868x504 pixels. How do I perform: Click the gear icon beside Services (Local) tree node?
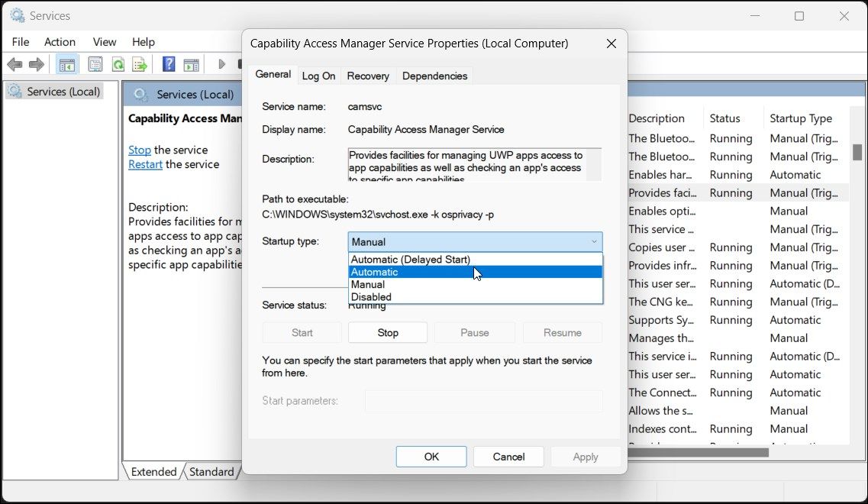click(x=15, y=91)
